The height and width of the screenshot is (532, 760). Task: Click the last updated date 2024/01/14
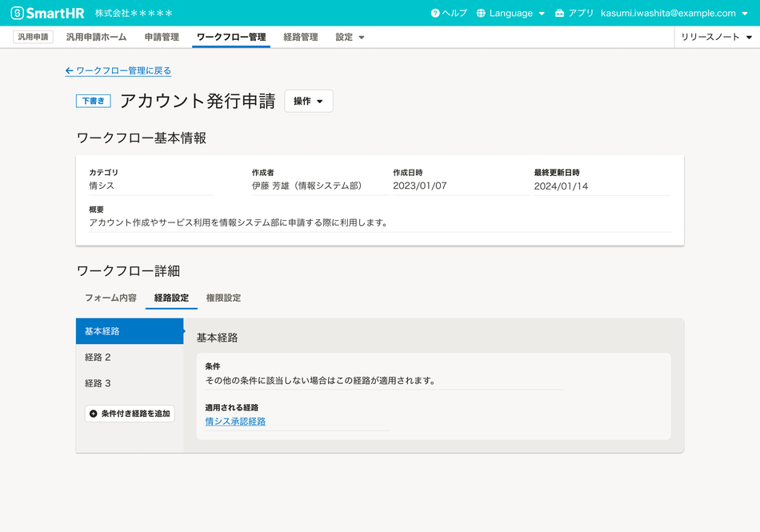(561, 186)
